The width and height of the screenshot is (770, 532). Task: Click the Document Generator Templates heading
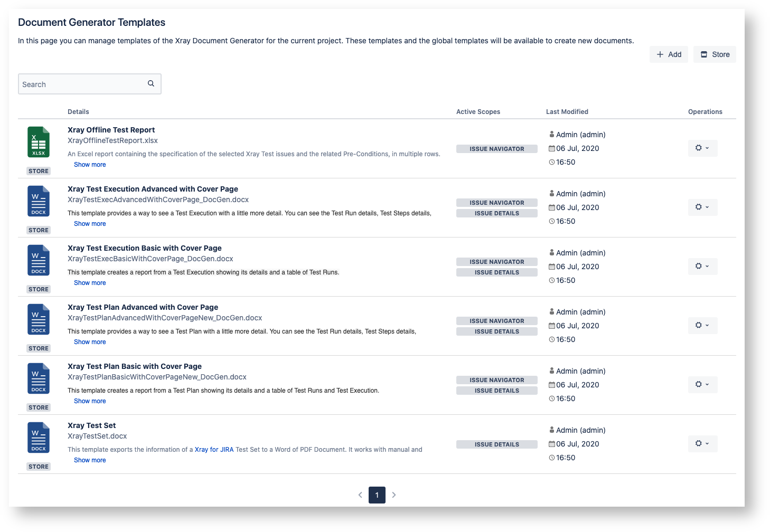91,22
